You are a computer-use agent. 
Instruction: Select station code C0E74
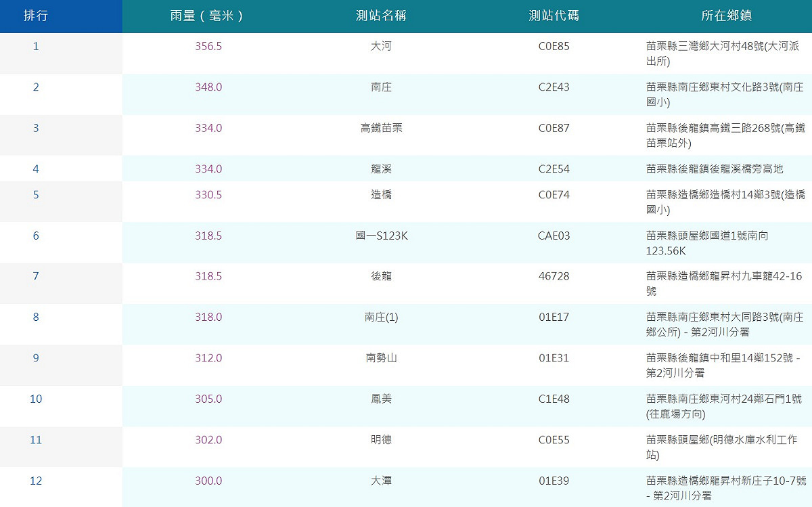click(554, 195)
